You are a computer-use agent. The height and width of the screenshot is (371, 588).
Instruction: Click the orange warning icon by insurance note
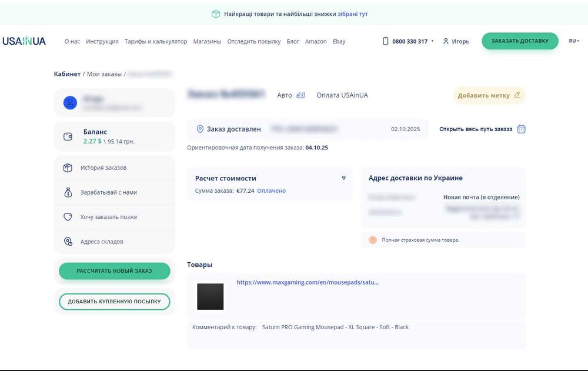pyautogui.click(x=373, y=240)
